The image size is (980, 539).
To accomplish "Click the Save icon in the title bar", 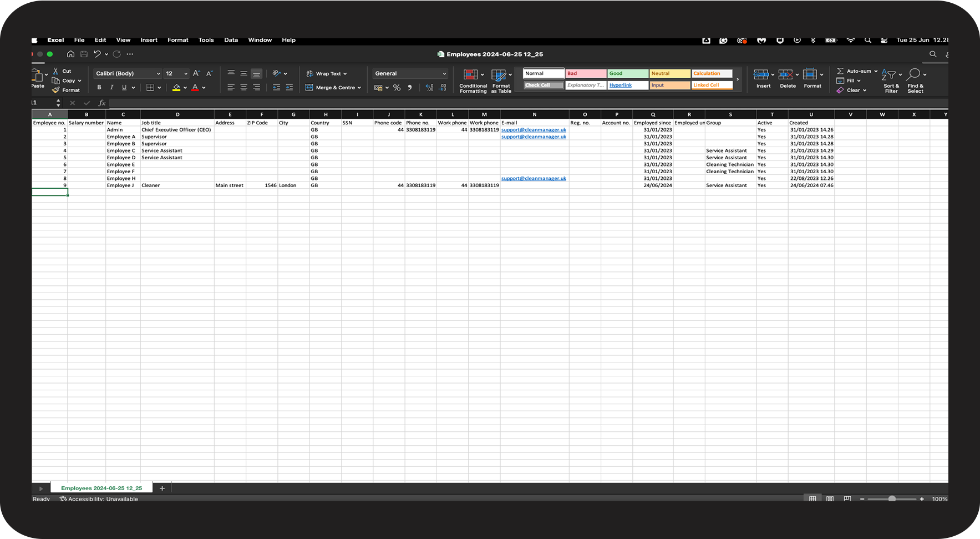I will pos(84,54).
